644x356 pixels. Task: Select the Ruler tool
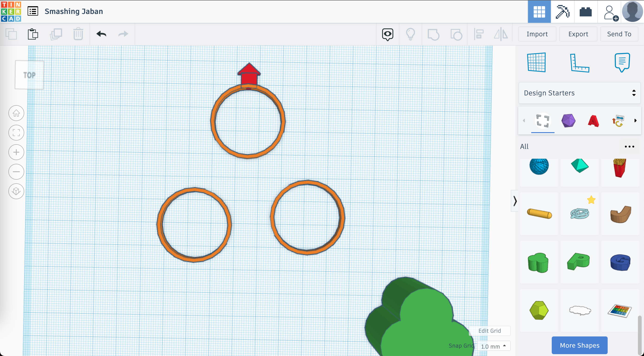point(579,63)
